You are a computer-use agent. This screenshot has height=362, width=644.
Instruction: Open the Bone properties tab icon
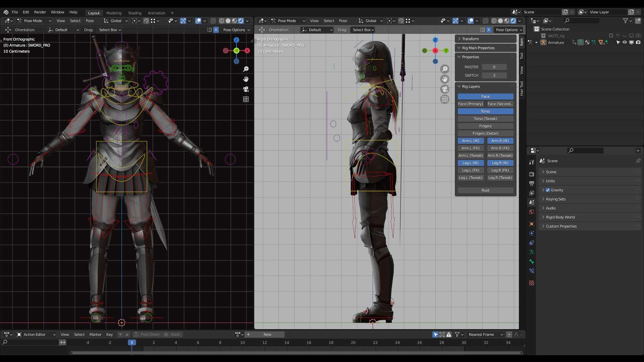pos(532,261)
